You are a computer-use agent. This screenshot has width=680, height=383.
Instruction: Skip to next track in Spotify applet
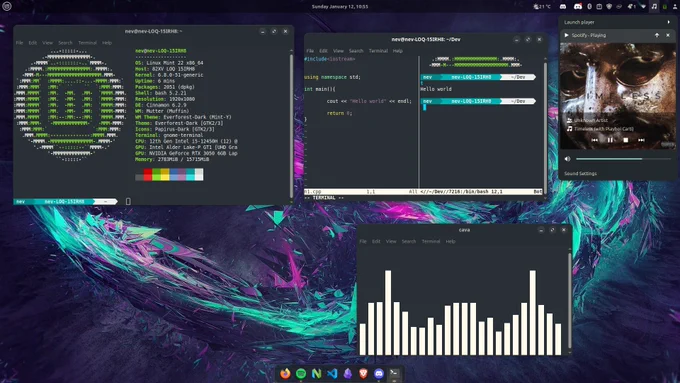[x=641, y=140]
